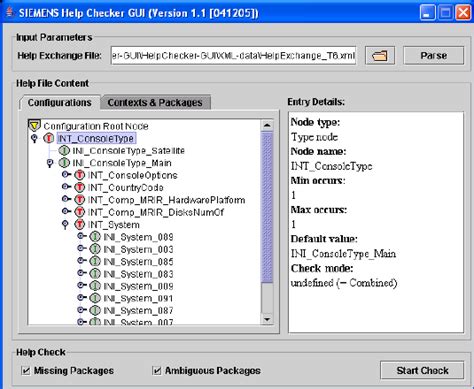The image size is (474, 389).
Task: Expand the INI_System_003 tree node
Action: point(82,249)
